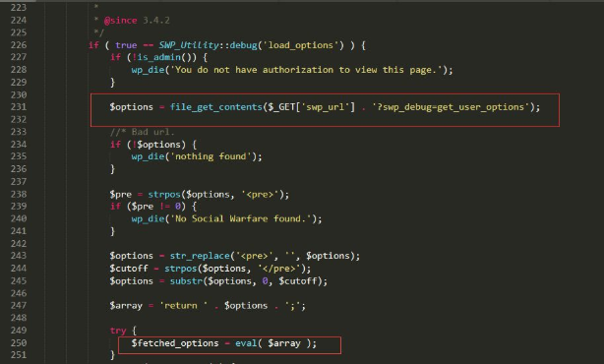The width and height of the screenshot is (604, 364).
Task: Click $cutoff variable on line 244
Action: point(129,269)
